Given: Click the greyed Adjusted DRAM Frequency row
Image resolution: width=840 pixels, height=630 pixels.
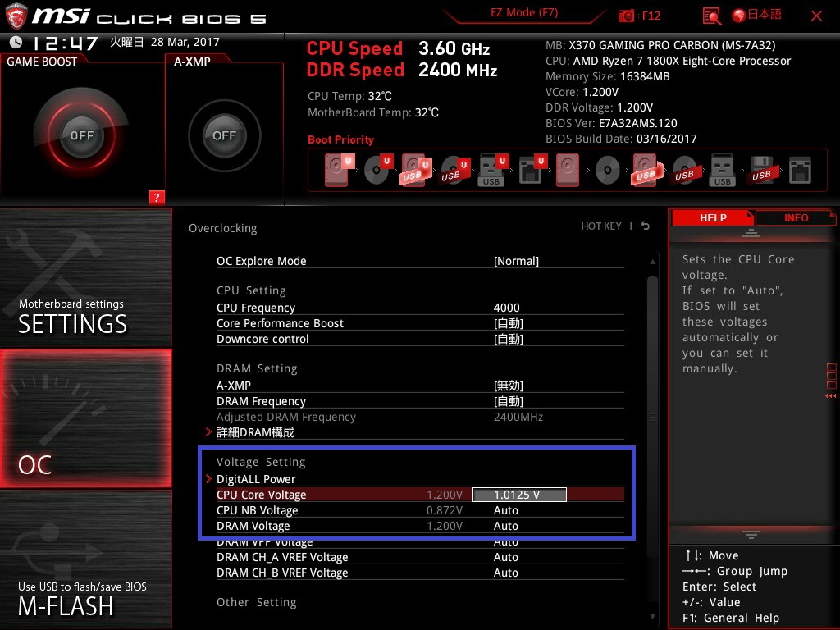Looking at the screenshot, I should click(420, 417).
